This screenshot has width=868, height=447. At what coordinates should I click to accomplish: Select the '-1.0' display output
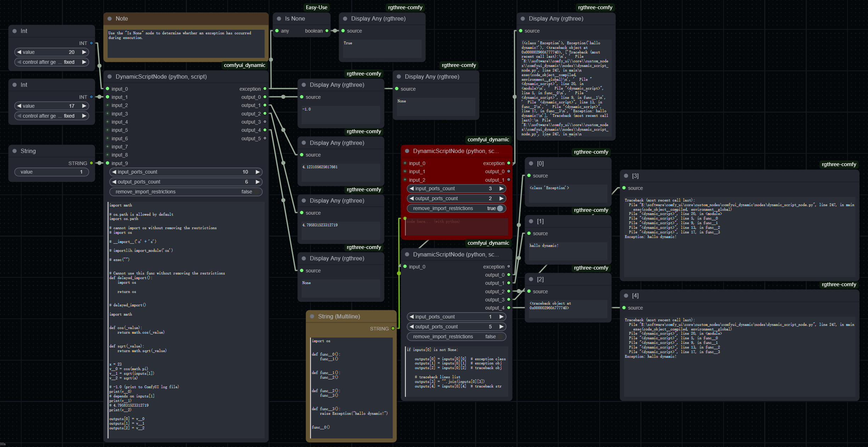click(x=307, y=109)
